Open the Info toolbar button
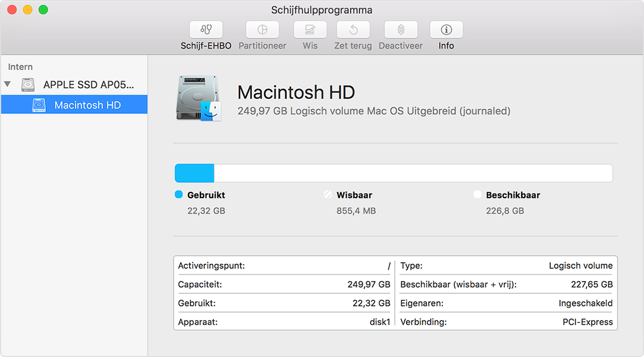 (446, 30)
